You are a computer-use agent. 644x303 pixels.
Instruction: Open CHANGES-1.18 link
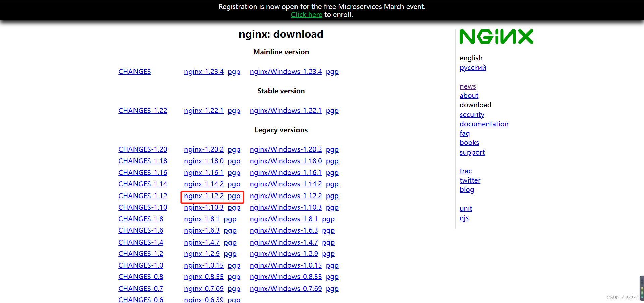[x=143, y=161]
